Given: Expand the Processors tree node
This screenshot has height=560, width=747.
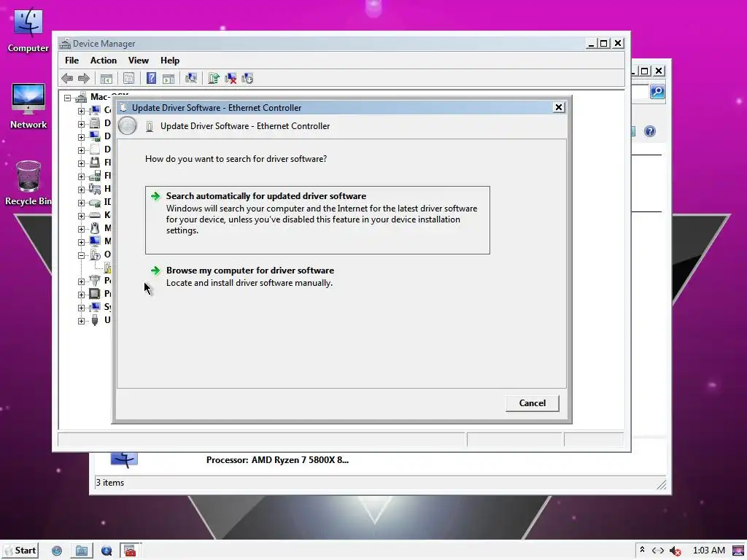Looking at the screenshot, I should (x=81, y=295).
